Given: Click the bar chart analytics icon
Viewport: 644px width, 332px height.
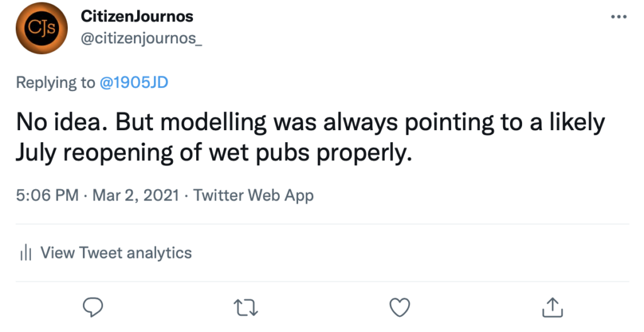Looking at the screenshot, I should point(25,253).
